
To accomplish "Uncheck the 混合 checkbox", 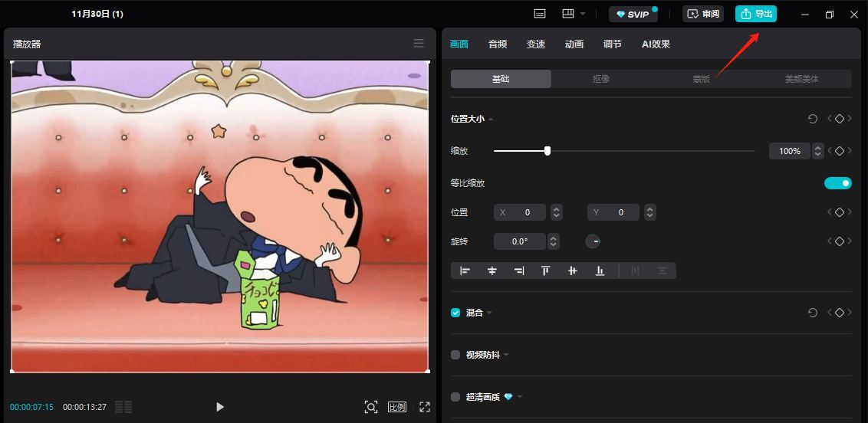I will [455, 313].
